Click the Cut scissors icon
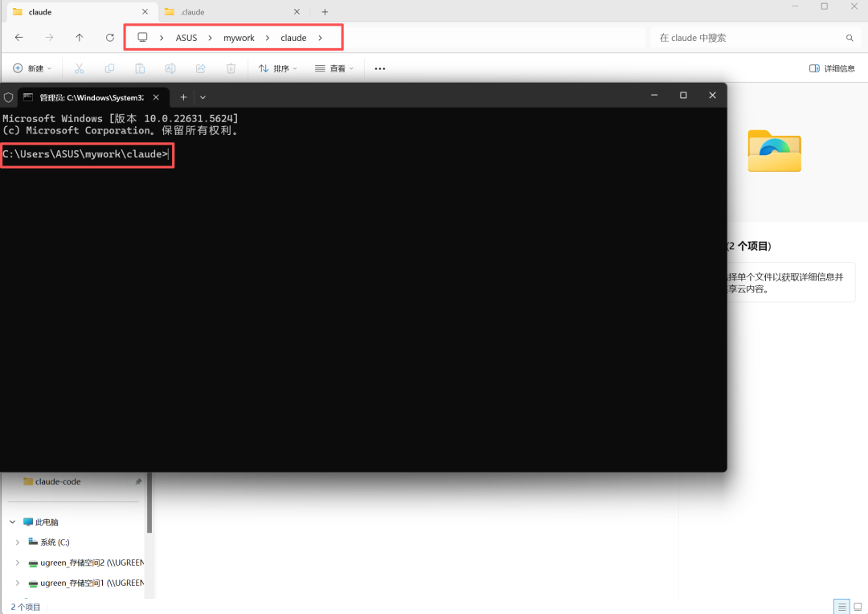 click(x=79, y=68)
